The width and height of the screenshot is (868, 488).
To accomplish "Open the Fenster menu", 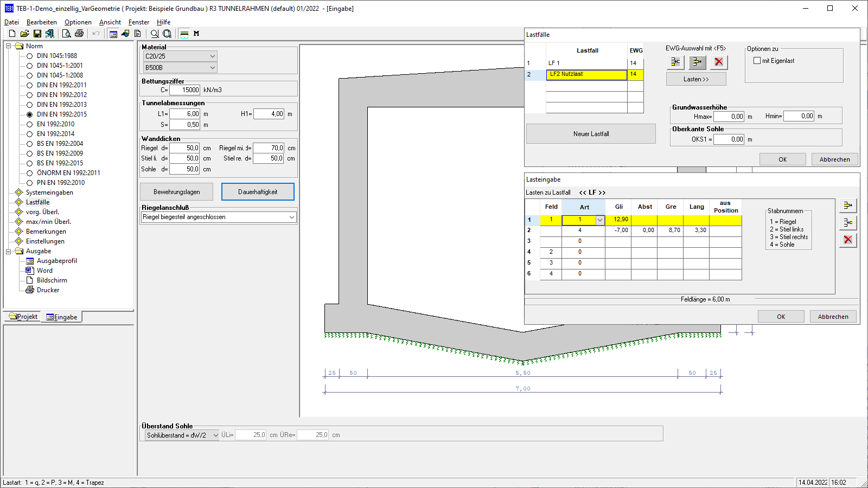I will point(139,22).
